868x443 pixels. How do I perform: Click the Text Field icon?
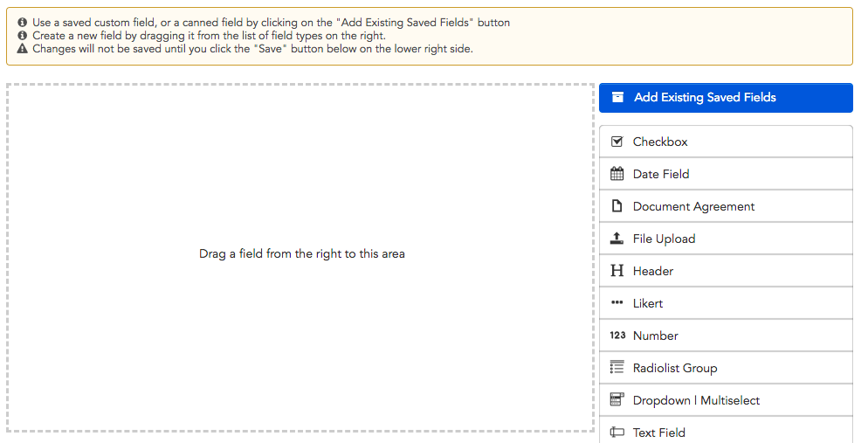pos(617,432)
